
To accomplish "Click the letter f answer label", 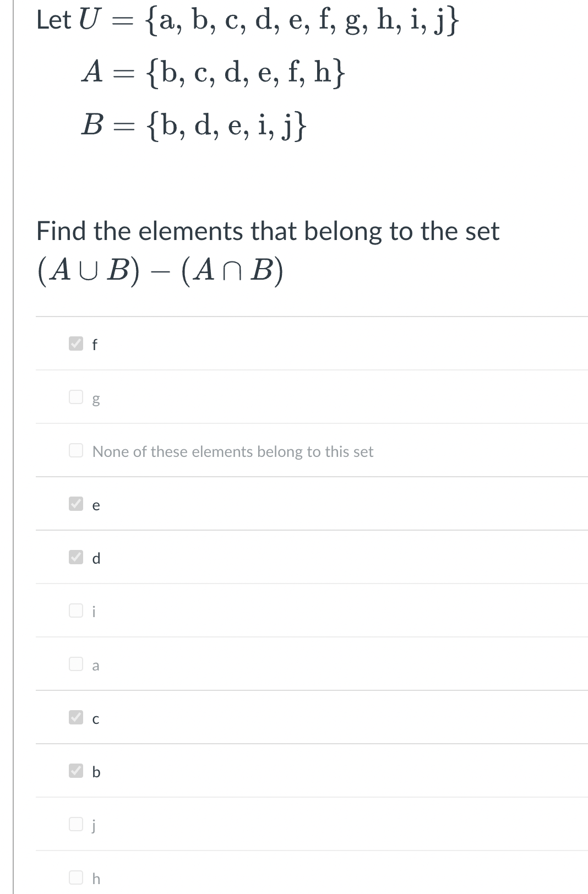I will [95, 345].
